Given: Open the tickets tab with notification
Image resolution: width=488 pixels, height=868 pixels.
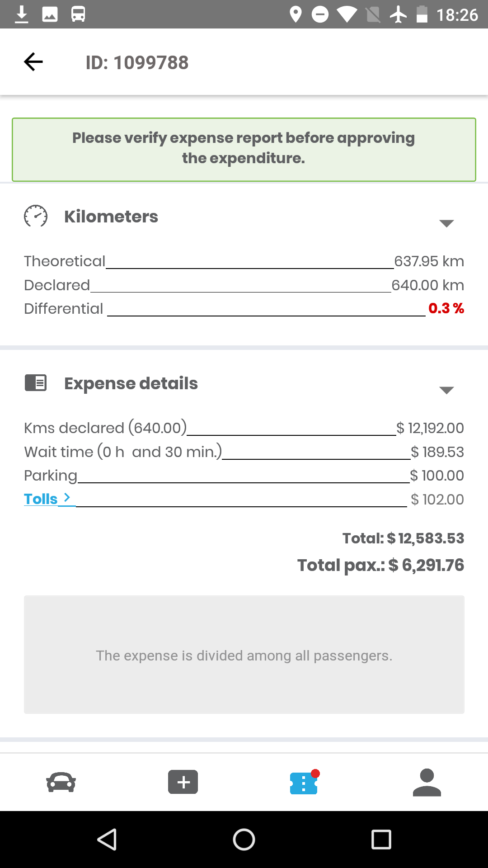Looking at the screenshot, I should pos(304,782).
